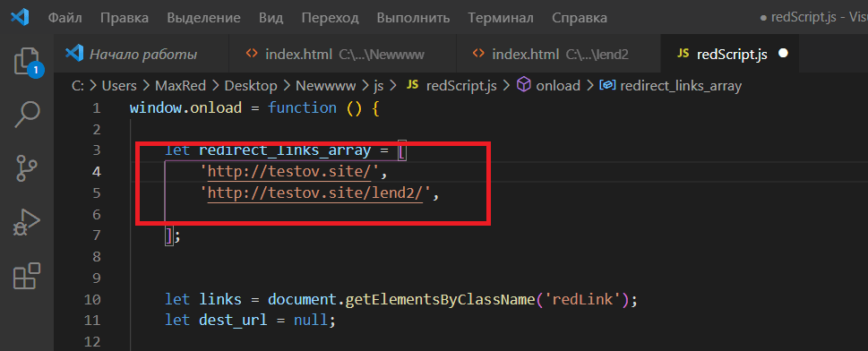The width and height of the screenshot is (868, 351).
Task: Click 'window.onload' in line 1
Action: point(185,108)
